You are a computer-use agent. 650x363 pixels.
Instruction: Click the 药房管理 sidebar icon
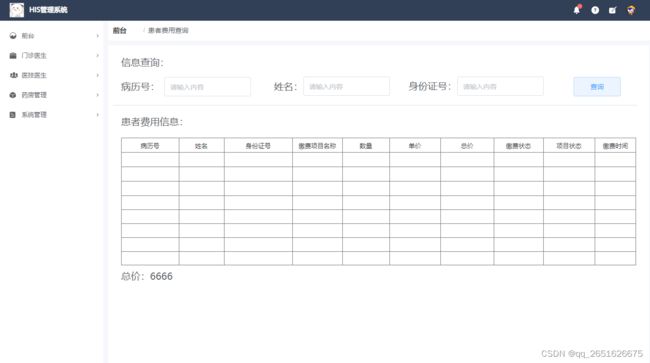(13, 95)
